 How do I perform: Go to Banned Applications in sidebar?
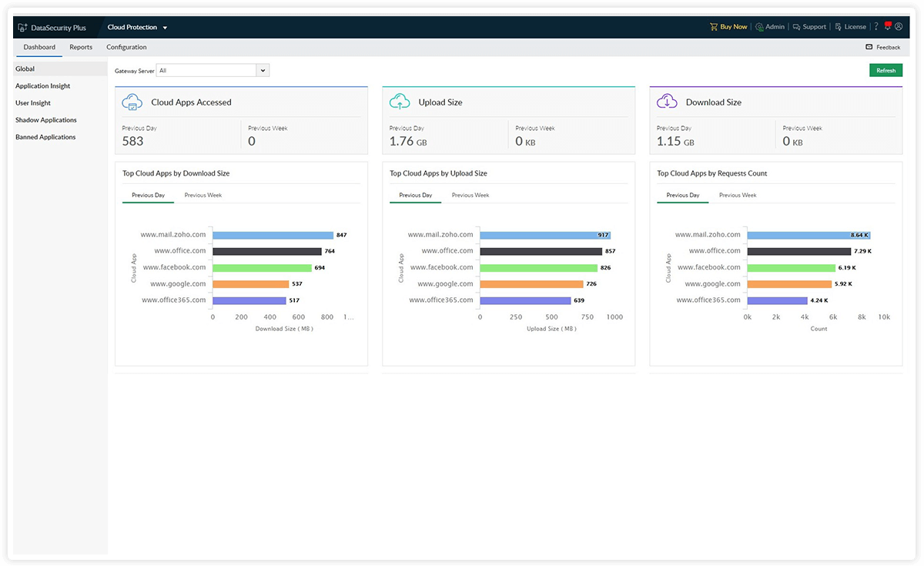point(45,137)
